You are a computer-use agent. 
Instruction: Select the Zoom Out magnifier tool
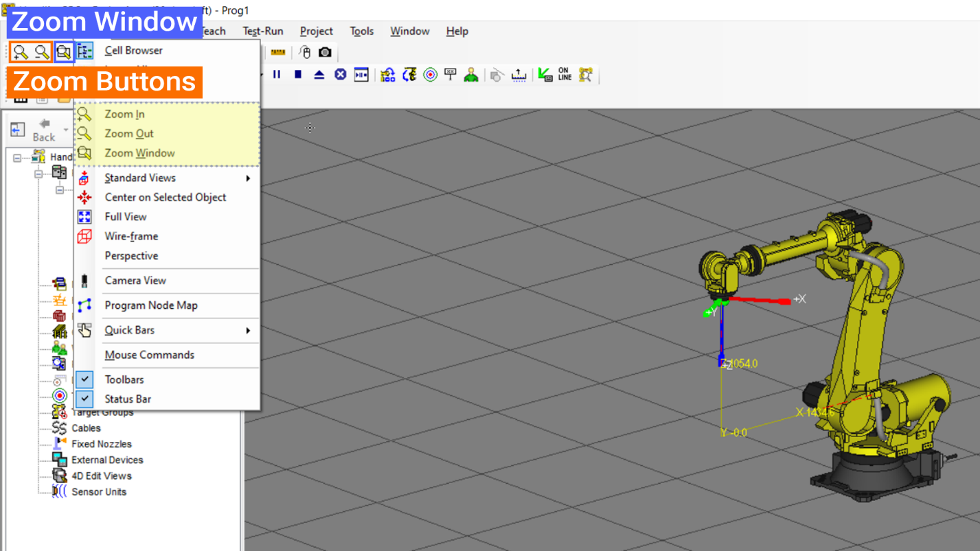click(41, 52)
